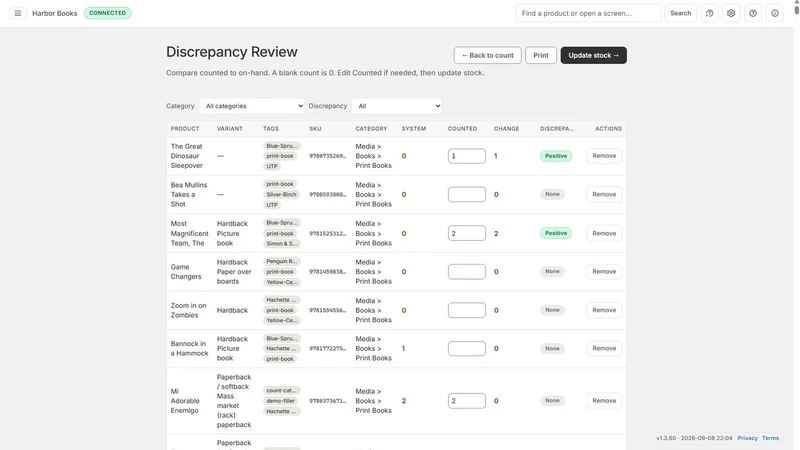Edit counted for The Great Dinosaur Sleepover
Screen dimensions: 800x450
(x=467, y=156)
